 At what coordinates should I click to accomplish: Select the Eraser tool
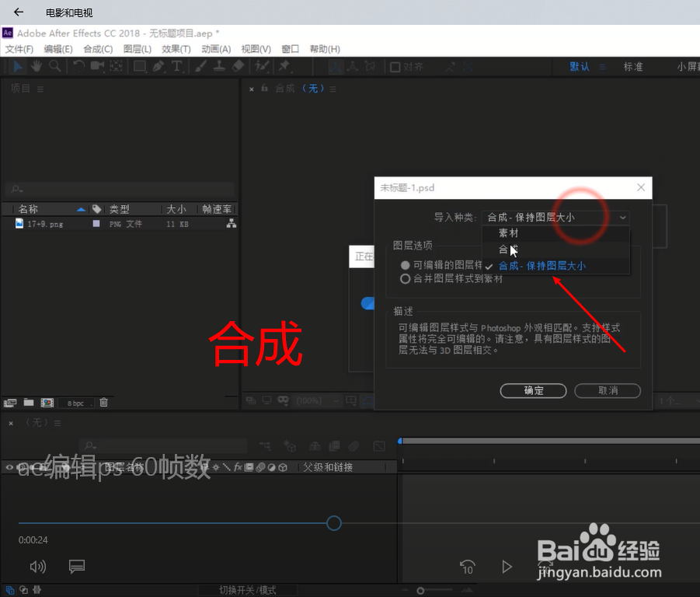[238, 67]
